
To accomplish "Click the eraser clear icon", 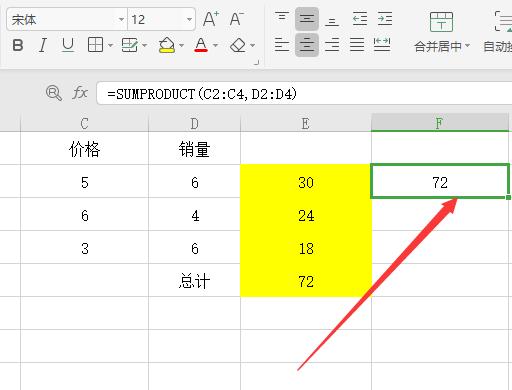I will pyautogui.click(x=238, y=45).
